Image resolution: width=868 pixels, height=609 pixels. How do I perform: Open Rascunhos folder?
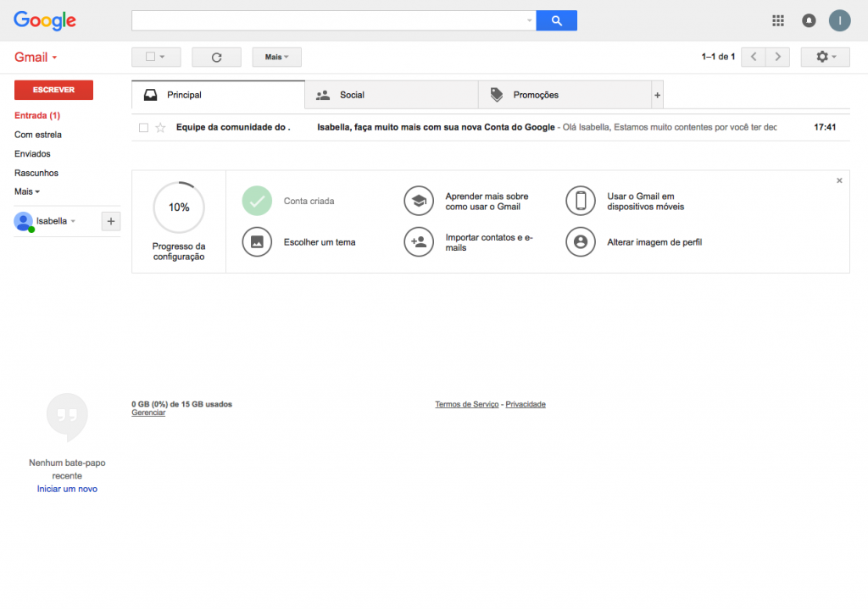click(x=36, y=173)
